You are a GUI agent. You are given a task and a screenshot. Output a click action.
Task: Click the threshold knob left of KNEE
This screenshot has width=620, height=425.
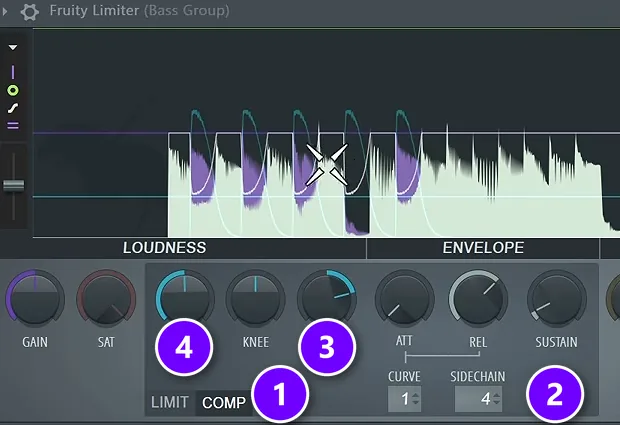(x=185, y=298)
